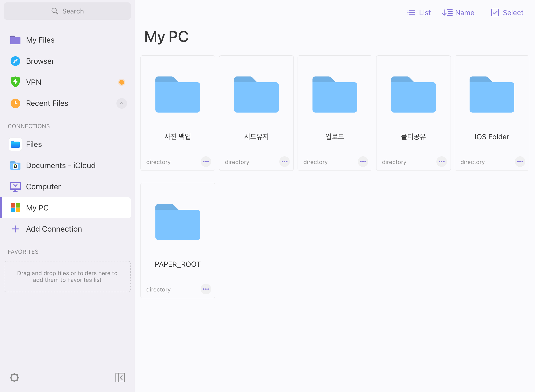The width and height of the screenshot is (535, 392).
Task: Open Recent Files in the sidebar
Action: coord(47,103)
